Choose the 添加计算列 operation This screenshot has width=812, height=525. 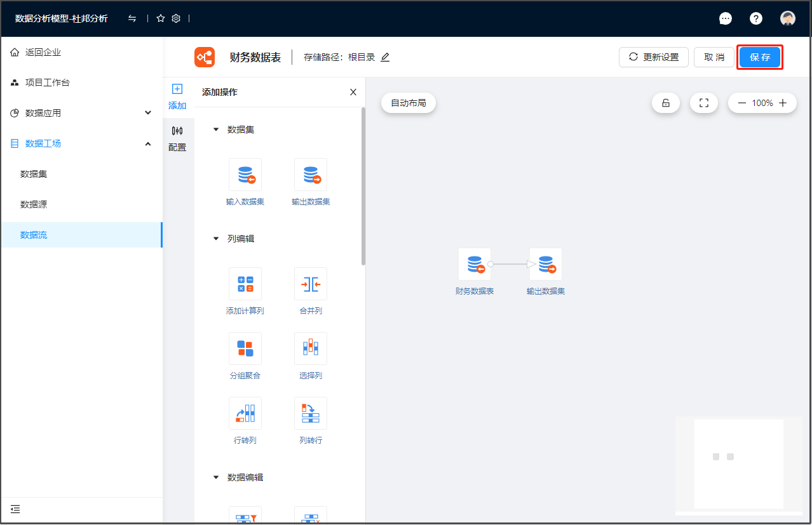coord(245,284)
